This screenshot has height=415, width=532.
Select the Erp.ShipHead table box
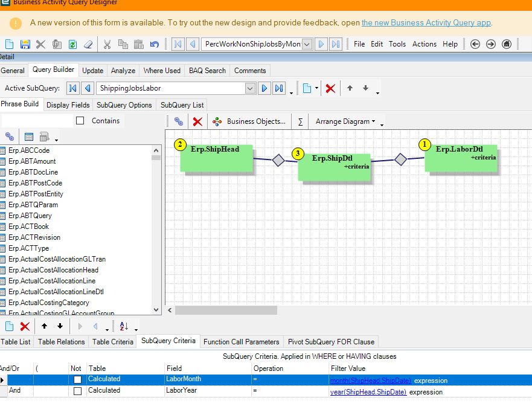[x=216, y=158]
